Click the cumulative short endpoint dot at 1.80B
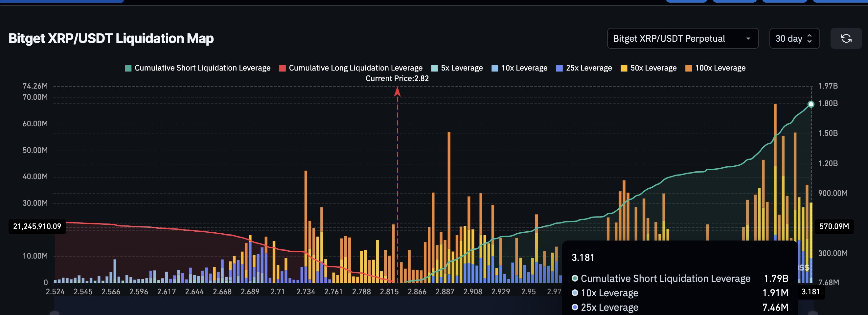The image size is (868, 315). (811, 104)
